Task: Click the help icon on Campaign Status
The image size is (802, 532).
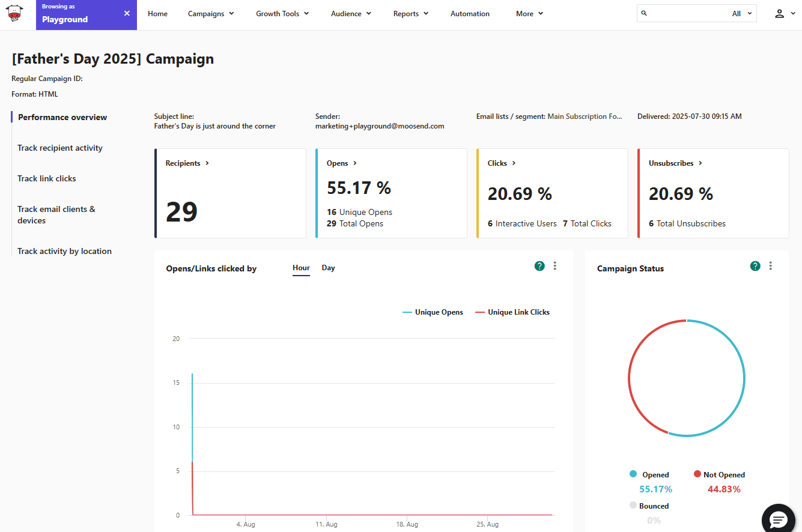Action: 755,265
